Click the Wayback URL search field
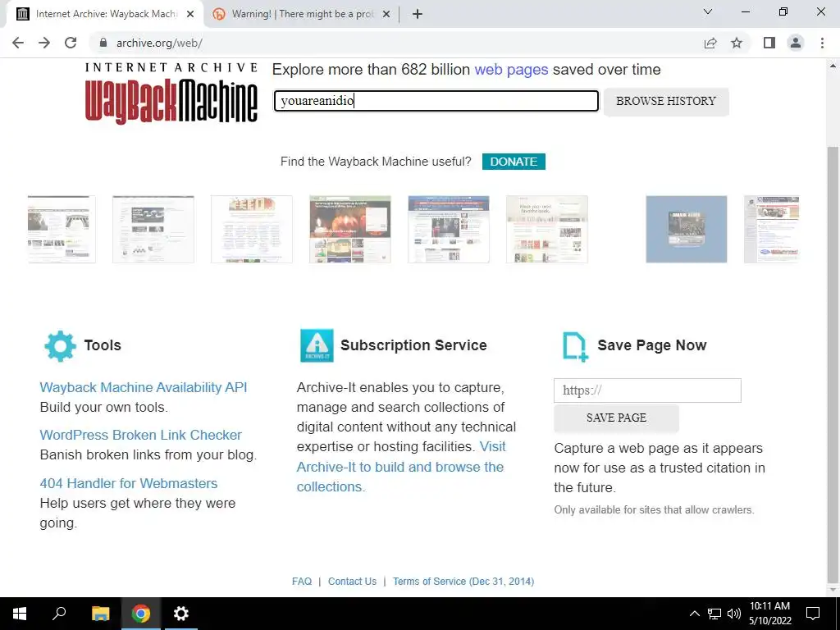The height and width of the screenshot is (630, 840). [436, 101]
